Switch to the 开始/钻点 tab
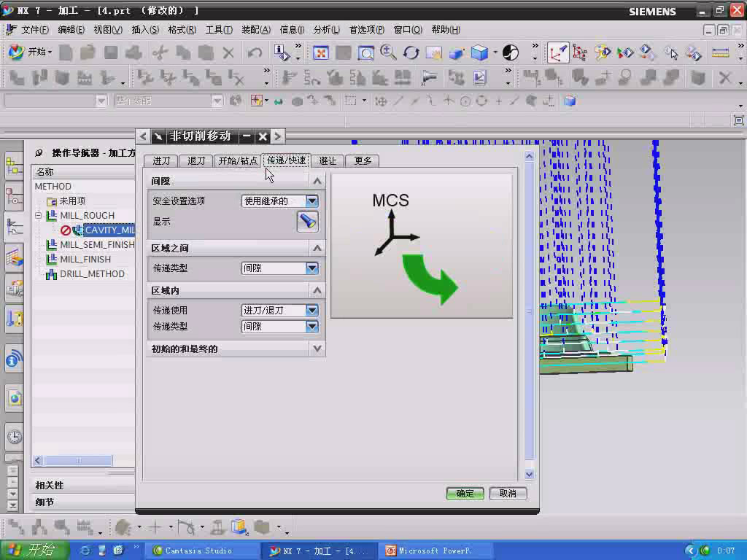 [x=238, y=161]
